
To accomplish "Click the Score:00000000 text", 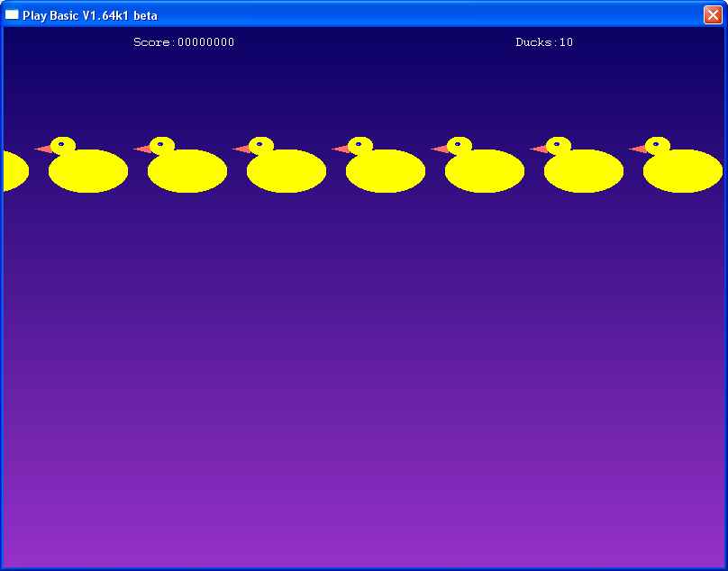I will point(184,42).
